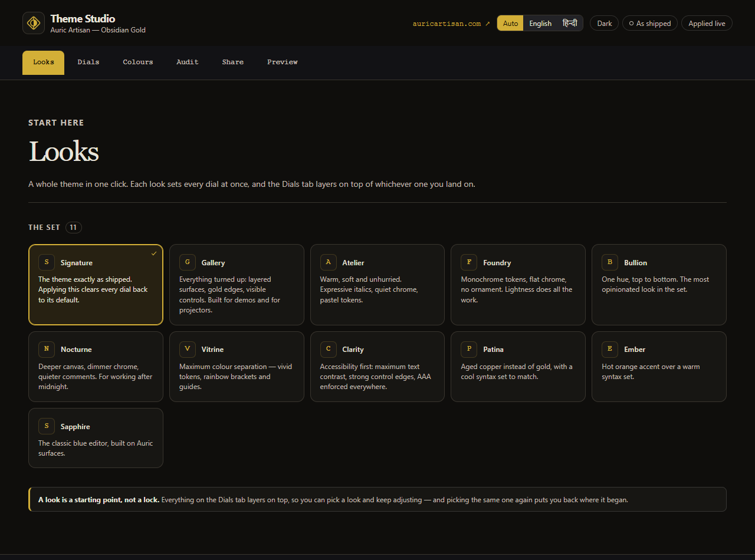Click the C letter badge on Clarity card
The width and height of the screenshot is (755, 560).
[329, 349]
